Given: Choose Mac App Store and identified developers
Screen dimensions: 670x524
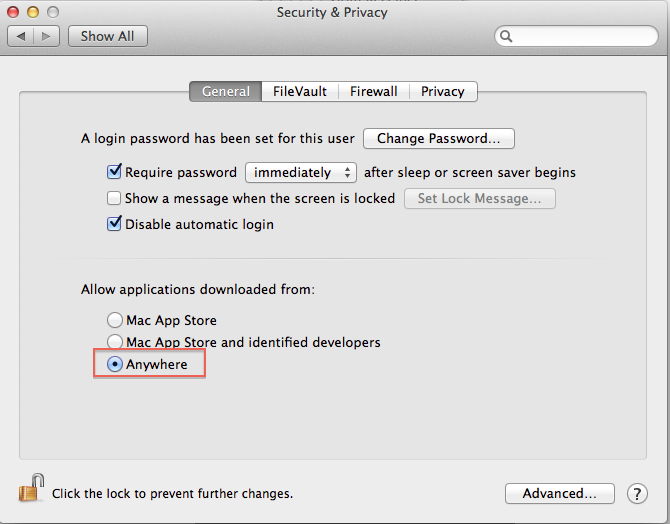Looking at the screenshot, I should point(114,342).
